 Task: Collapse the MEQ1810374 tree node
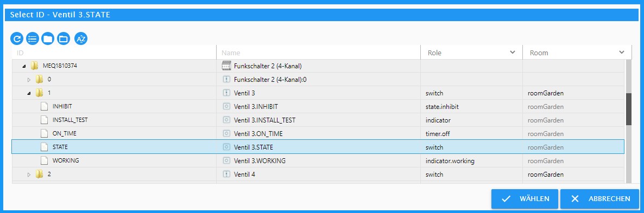point(24,66)
